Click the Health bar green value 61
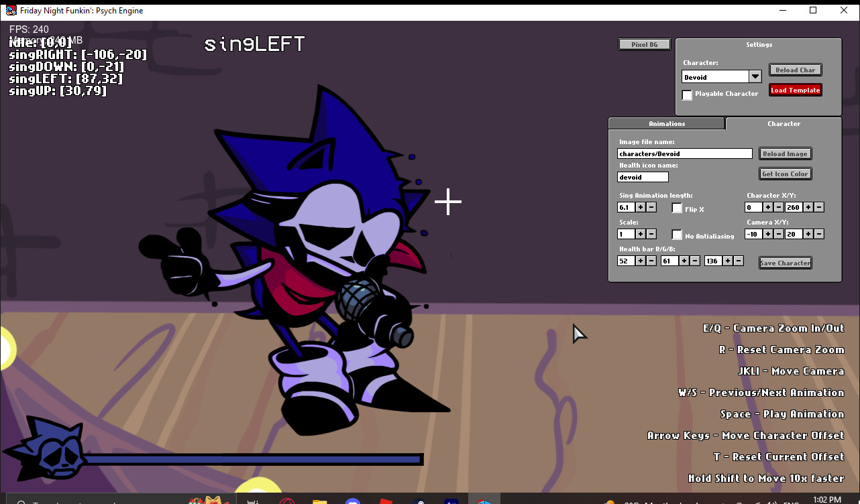Viewport: 860px width, 504px height. click(x=669, y=261)
